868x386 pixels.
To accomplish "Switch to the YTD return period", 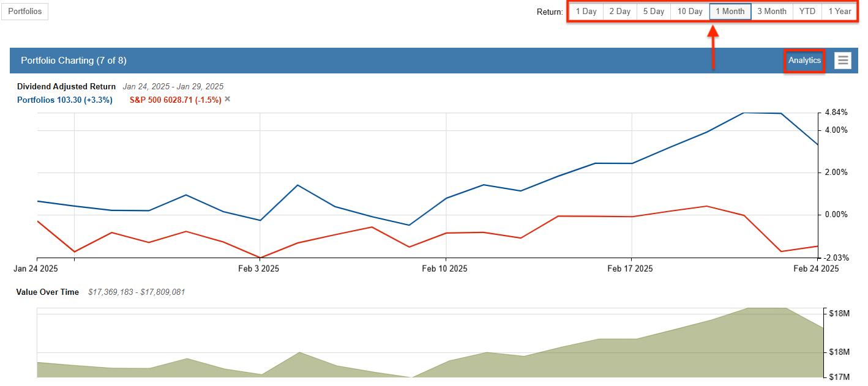I will pos(807,11).
